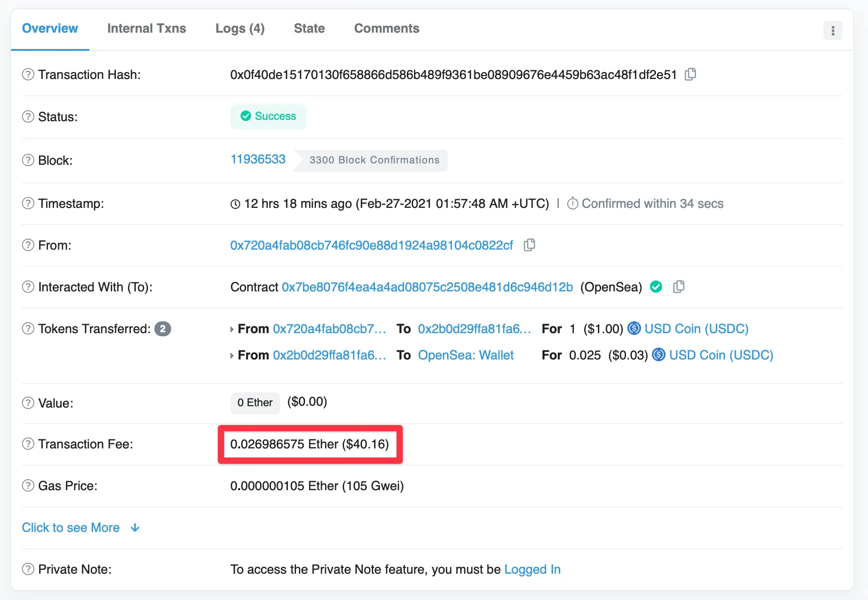Click the Logged In link
Image resolution: width=868 pixels, height=600 pixels.
tap(532, 569)
